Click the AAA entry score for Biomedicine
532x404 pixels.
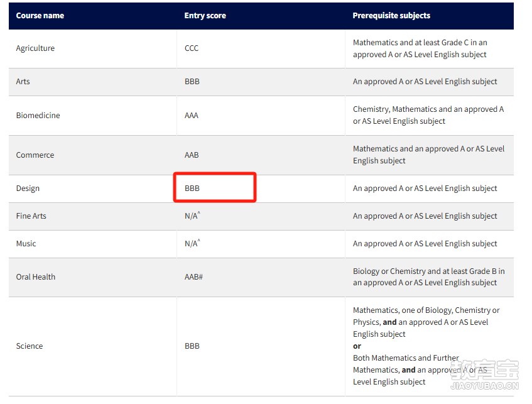192,116
